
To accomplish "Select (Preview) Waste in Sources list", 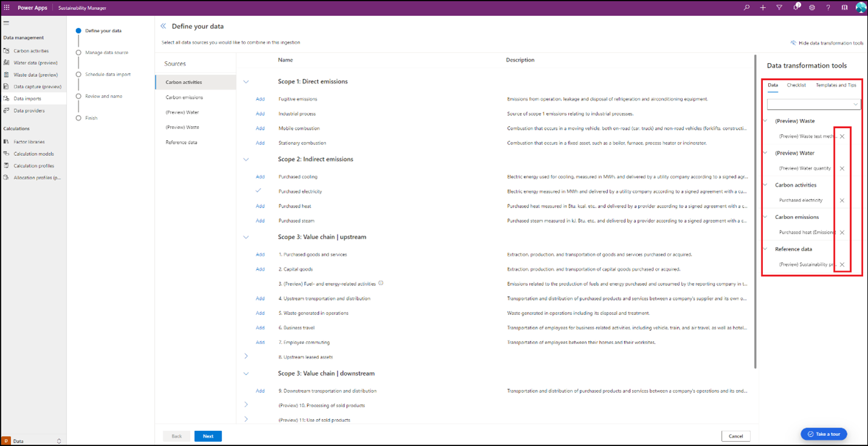I will pos(196,127).
